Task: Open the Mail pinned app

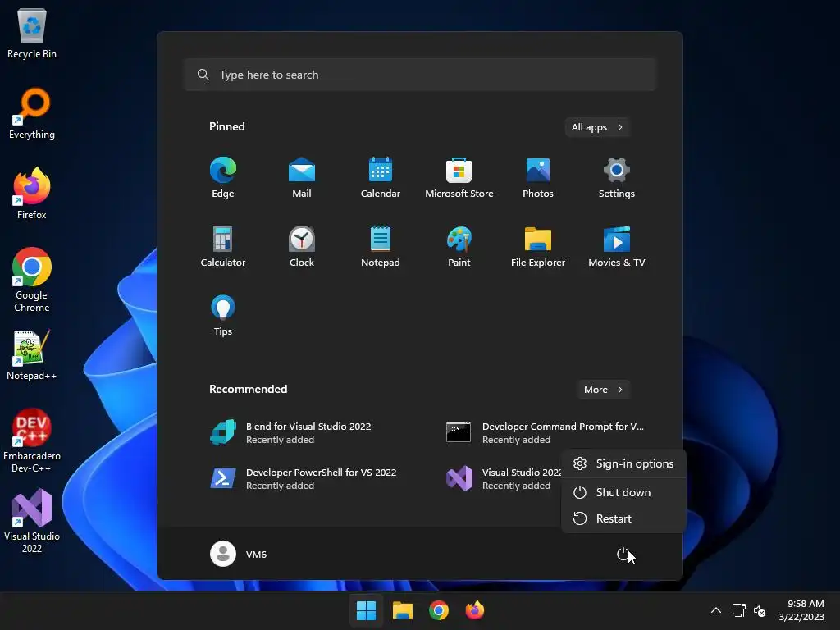Action: click(x=302, y=178)
